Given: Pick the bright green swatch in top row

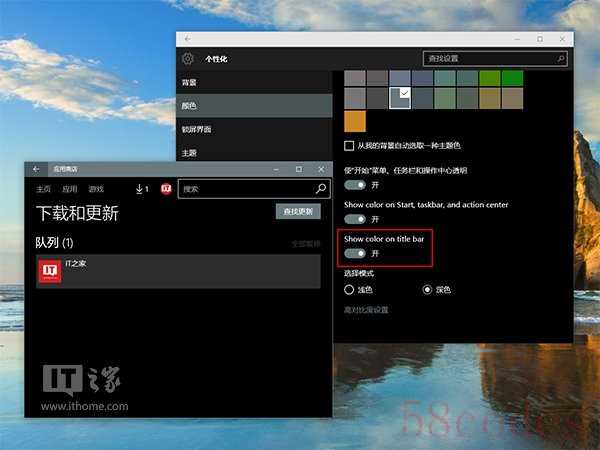Looking at the screenshot, I should pyautogui.click(x=512, y=78).
